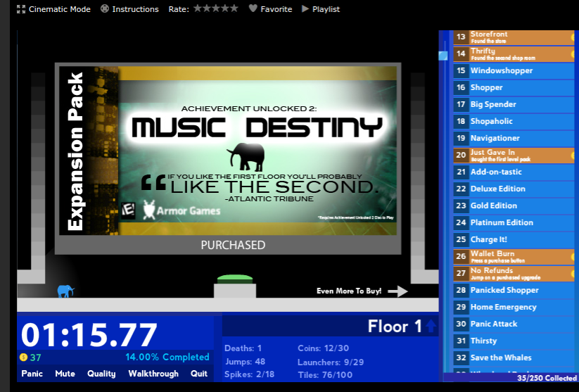Select achievement 22 Deluxe Edition
This screenshot has height=392, width=579.
point(514,189)
